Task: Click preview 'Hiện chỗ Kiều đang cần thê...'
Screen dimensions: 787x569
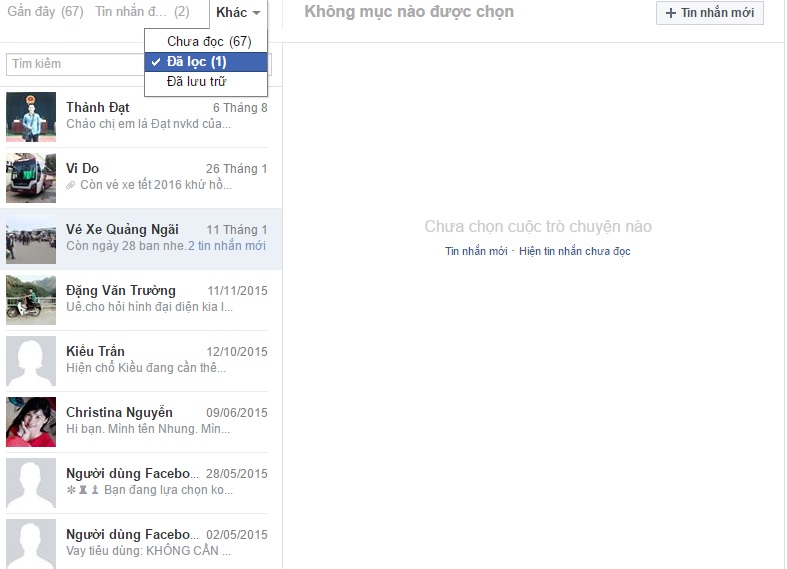Action: (x=146, y=368)
